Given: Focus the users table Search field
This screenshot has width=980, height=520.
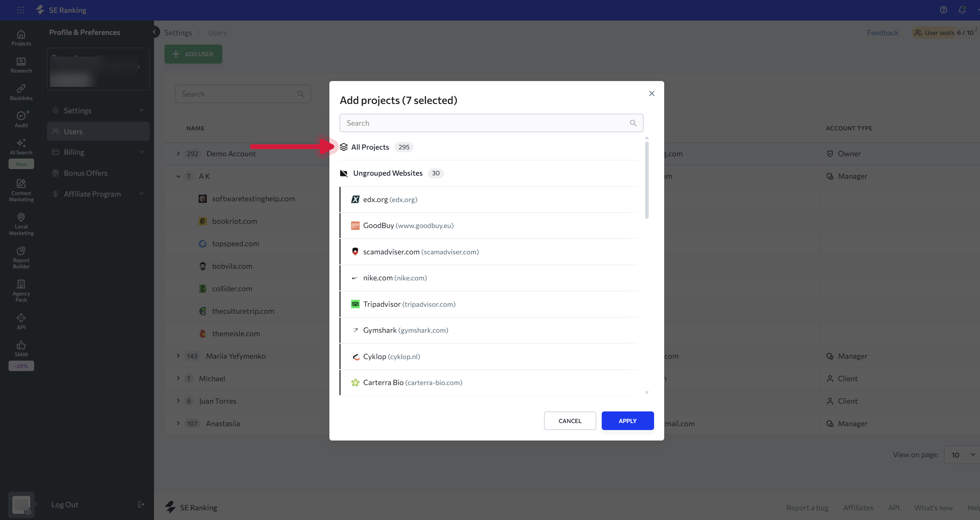Looking at the screenshot, I should (x=243, y=94).
